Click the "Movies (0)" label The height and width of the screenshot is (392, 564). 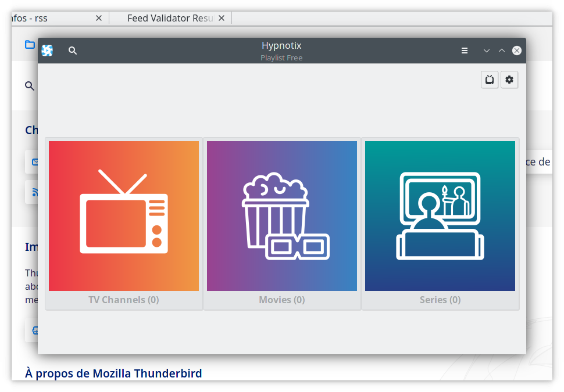coord(282,300)
